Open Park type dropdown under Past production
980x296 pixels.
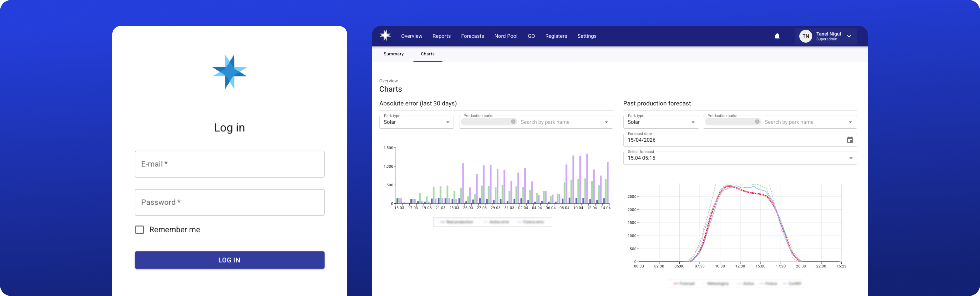[x=661, y=122]
